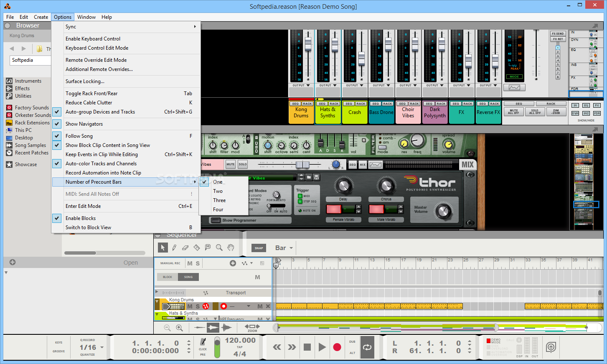Open the Sync submenu

pos(127,27)
